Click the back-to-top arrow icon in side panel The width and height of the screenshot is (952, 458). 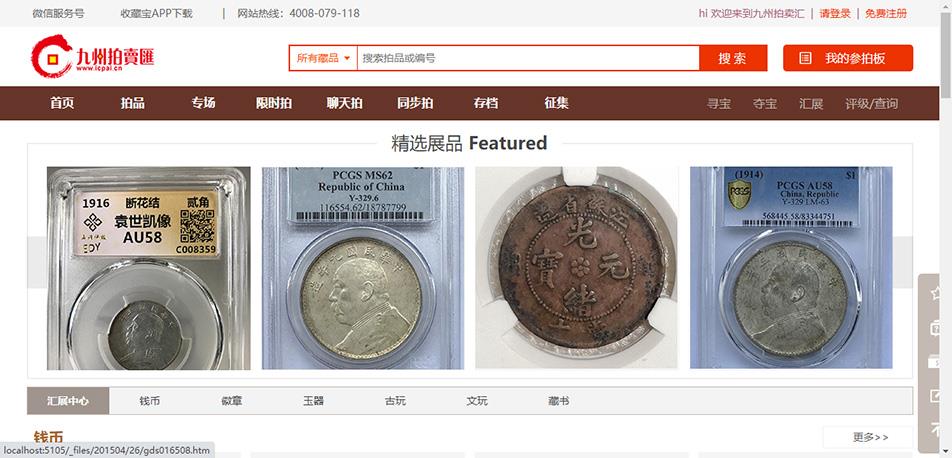click(x=936, y=430)
